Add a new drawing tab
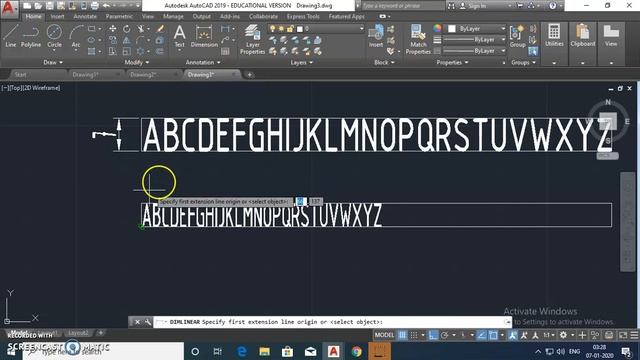This screenshot has width=640, height=360. 249,75
